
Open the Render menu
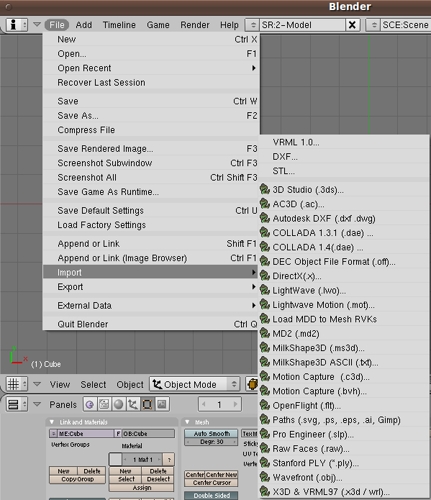tap(195, 25)
